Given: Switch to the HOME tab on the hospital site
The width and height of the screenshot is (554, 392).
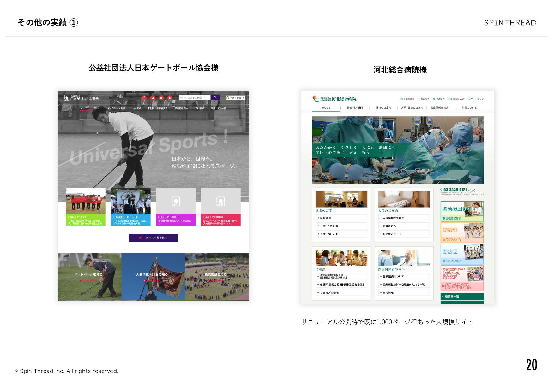Looking at the screenshot, I should [x=326, y=107].
